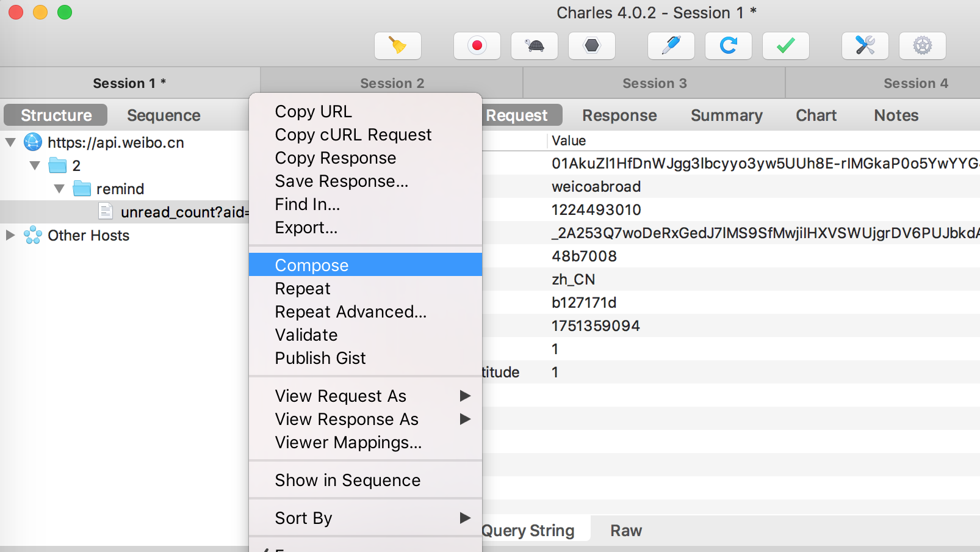Screen dimensions: 980x552
Task: Click the unread_count document icon
Action: tap(106, 212)
